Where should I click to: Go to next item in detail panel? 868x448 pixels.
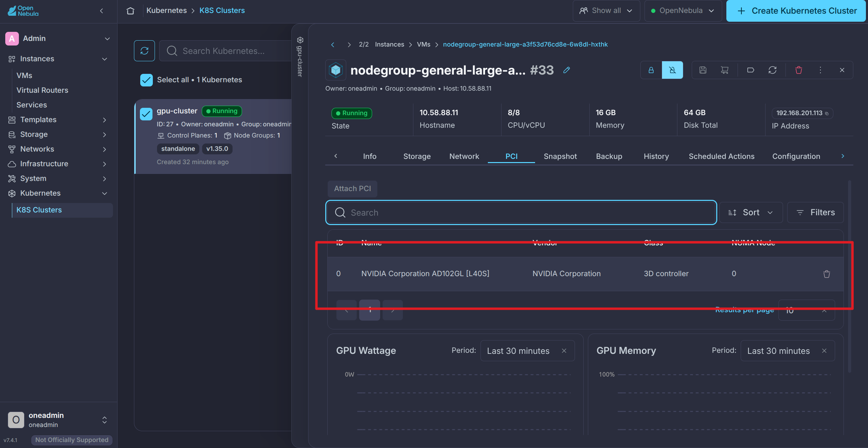[x=349, y=45]
